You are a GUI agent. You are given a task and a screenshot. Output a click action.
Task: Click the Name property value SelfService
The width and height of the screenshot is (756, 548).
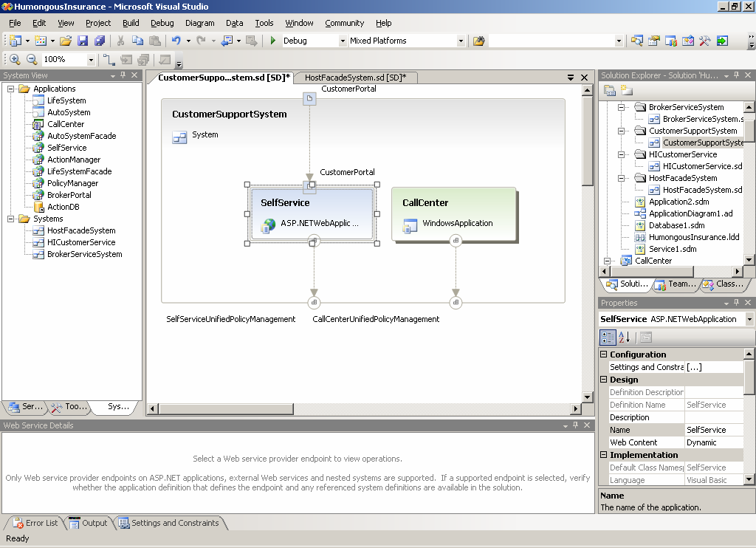[x=714, y=430]
